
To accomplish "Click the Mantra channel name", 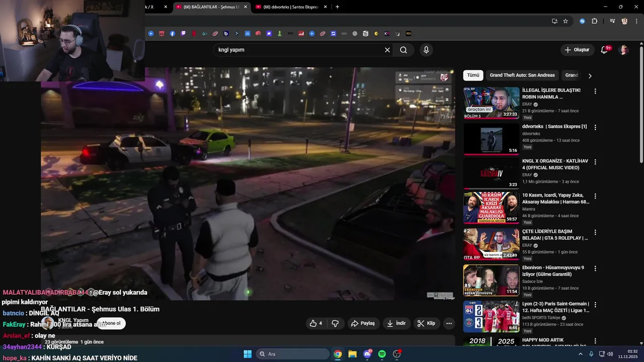I will point(529,209).
